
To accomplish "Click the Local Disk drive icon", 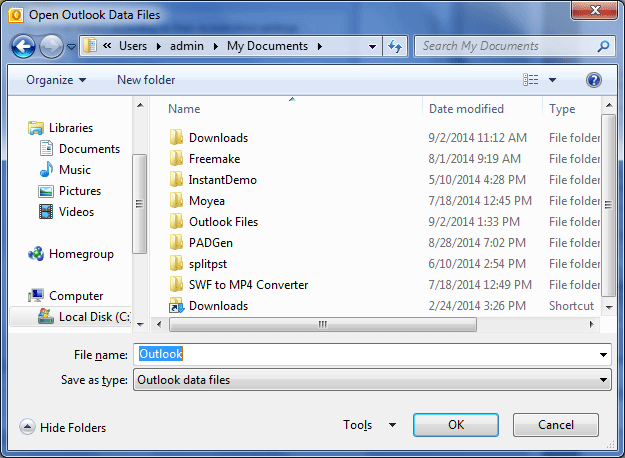I will click(x=45, y=316).
